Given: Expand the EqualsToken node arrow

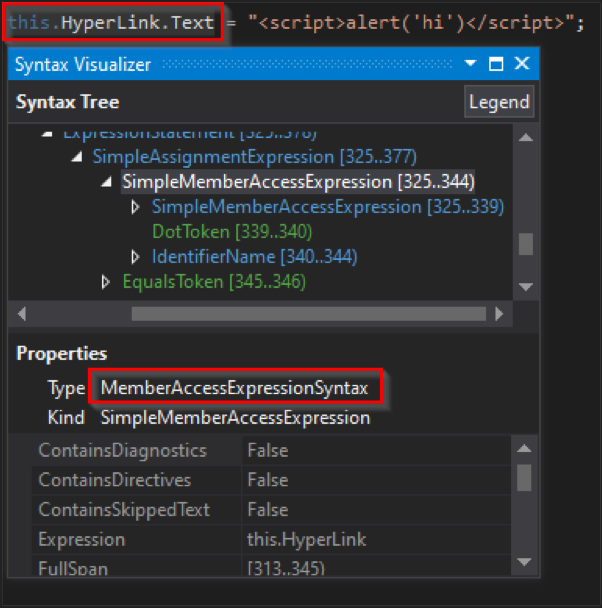Looking at the screenshot, I should [107, 282].
